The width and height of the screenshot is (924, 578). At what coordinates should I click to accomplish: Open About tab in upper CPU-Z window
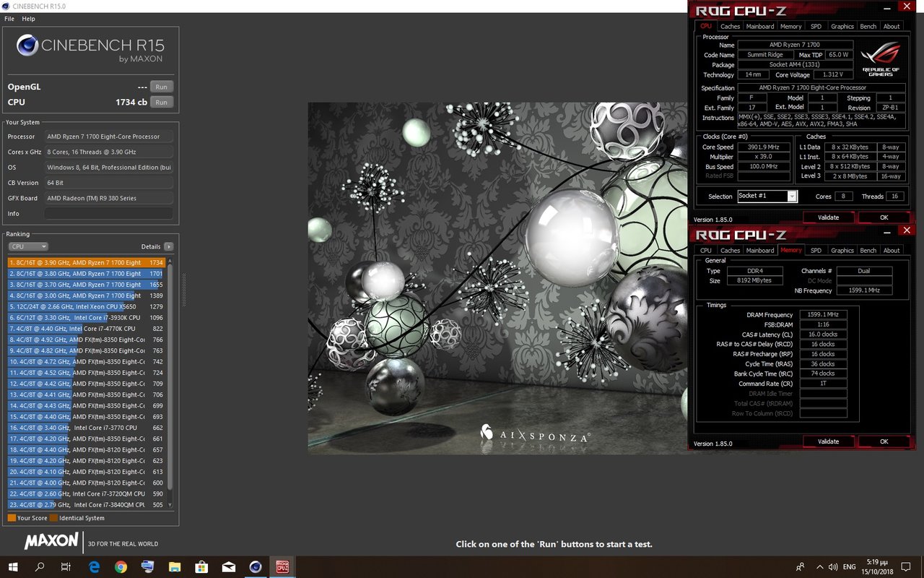click(892, 27)
